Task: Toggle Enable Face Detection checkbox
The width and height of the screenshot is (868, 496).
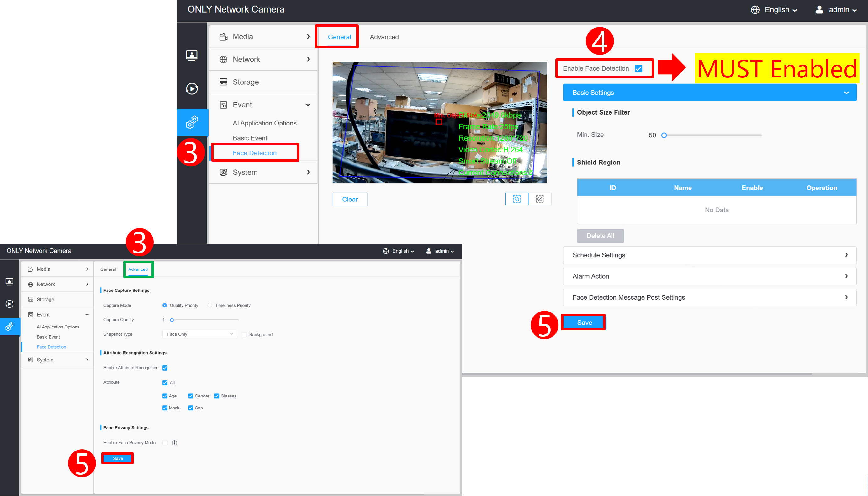Action: point(638,68)
